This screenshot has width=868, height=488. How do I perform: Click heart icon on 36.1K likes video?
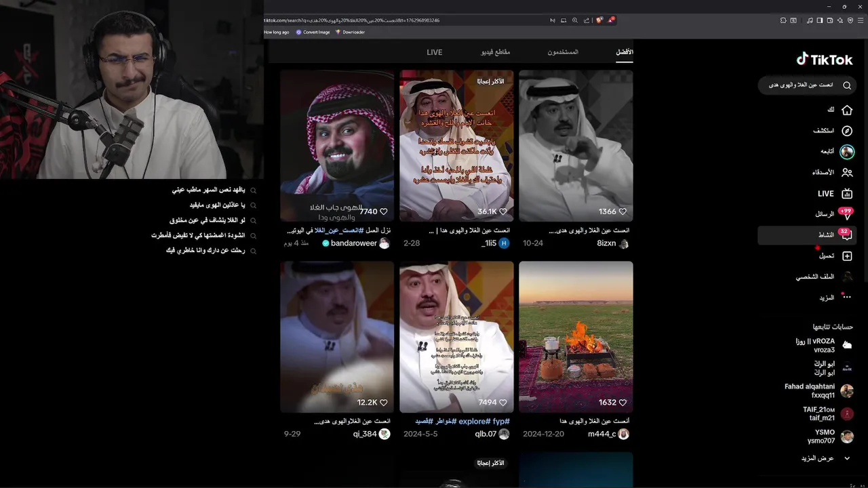502,211
